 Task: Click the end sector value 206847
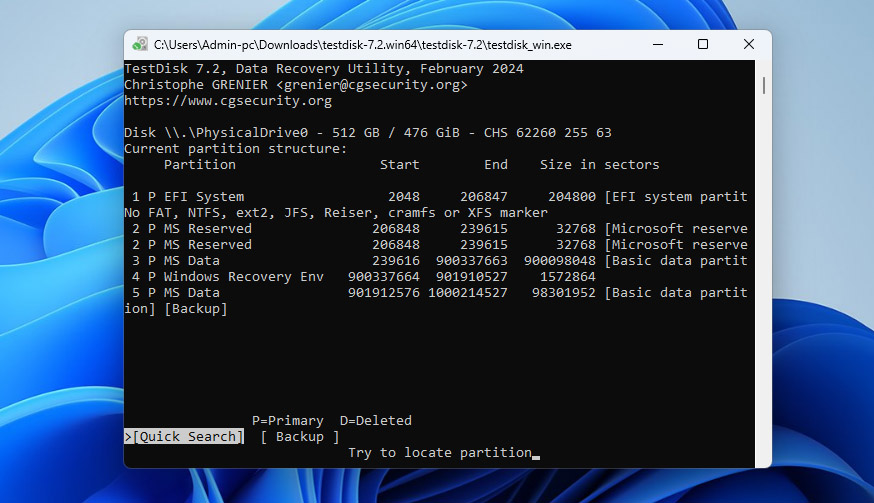[x=484, y=197]
